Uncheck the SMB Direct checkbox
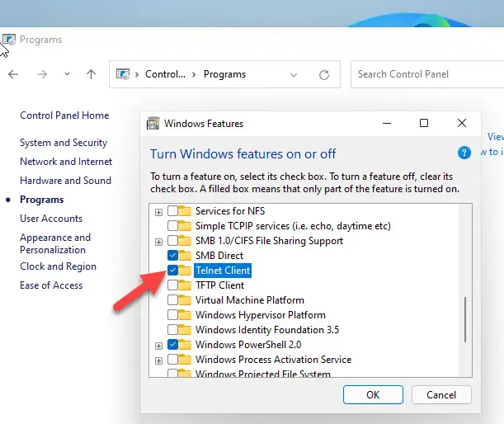This screenshot has height=424, width=504. click(172, 255)
